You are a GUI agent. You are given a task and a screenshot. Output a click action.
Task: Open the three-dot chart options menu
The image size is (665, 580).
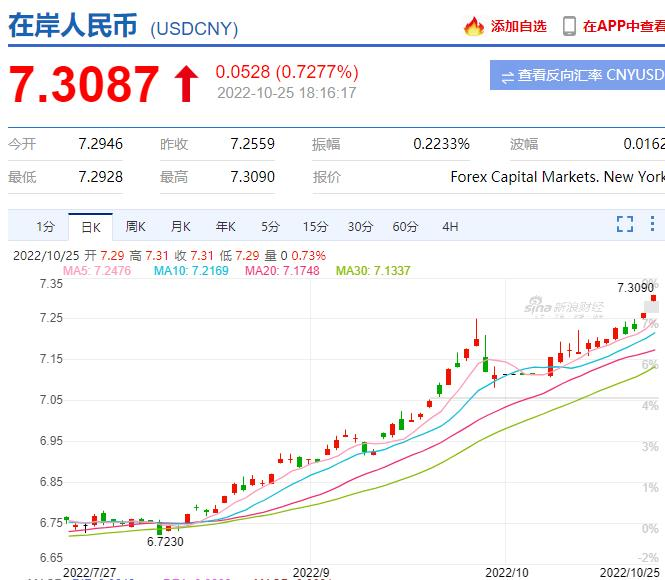[x=652, y=223]
